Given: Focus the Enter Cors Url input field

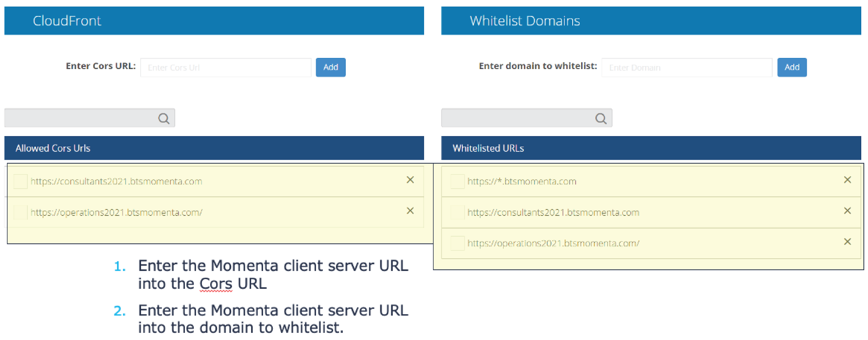Looking at the screenshot, I should [226, 67].
